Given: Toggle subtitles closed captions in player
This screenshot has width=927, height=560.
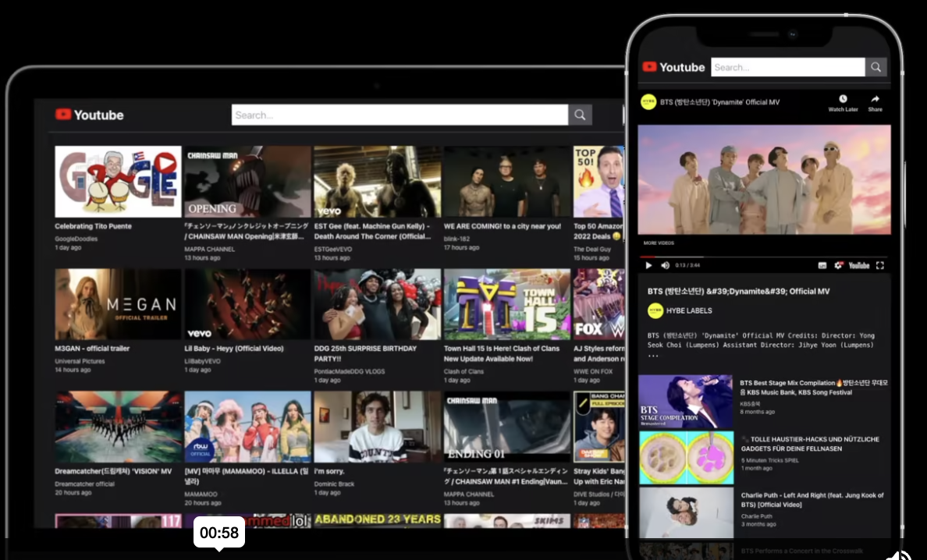Looking at the screenshot, I should pyautogui.click(x=822, y=265).
